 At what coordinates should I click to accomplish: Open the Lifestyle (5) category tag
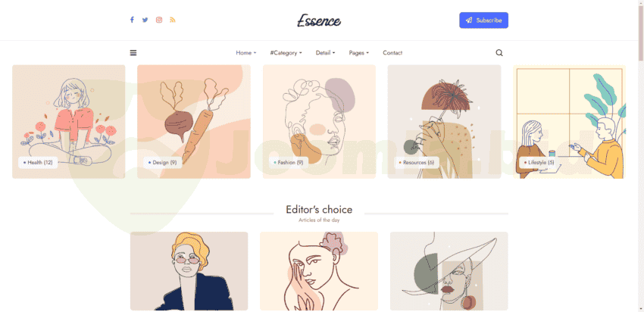(x=539, y=162)
